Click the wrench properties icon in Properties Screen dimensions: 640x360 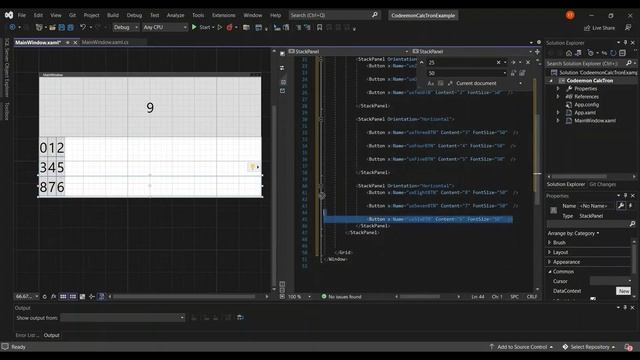(620, 206)
